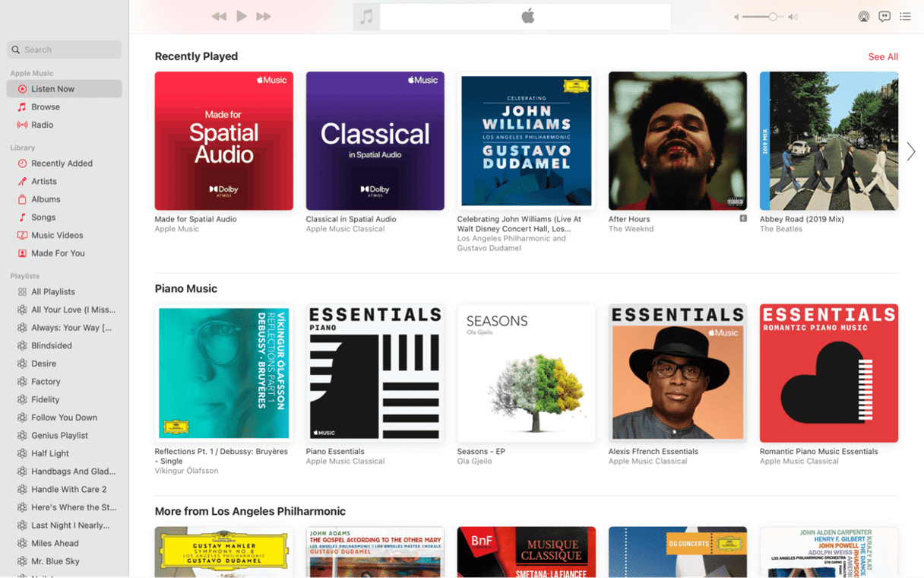The width and height of the screenshot is (924, 578).
Task: Click The Beatles artist link
Action: 781,229
